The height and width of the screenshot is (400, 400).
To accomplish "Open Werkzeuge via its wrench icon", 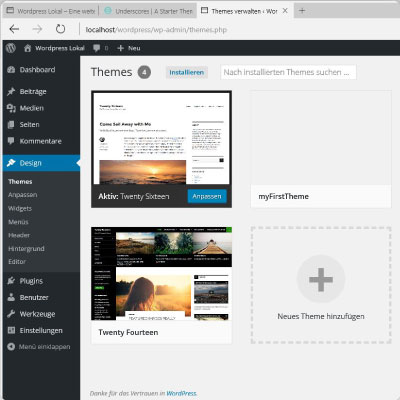I will 11,314.
